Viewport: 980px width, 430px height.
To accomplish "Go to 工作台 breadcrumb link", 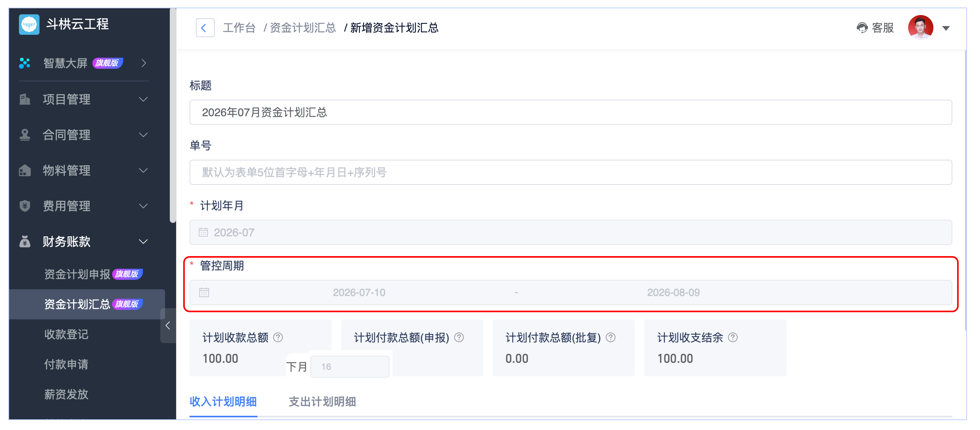I will tap(239, 28).
